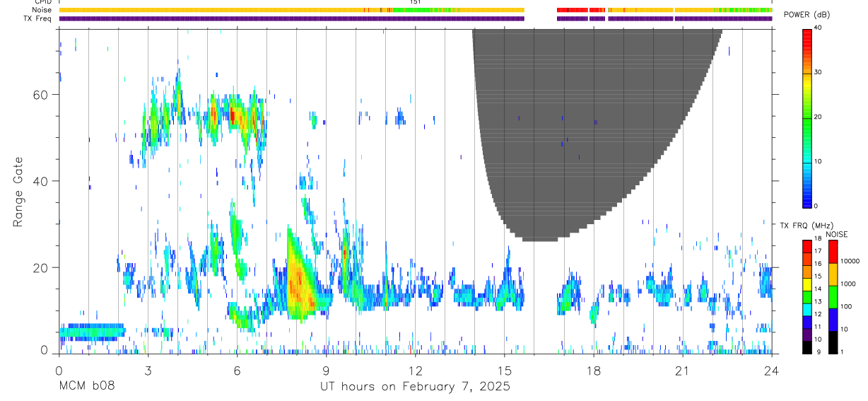Click the POWER (dB) color bar label

coord(807,15)
